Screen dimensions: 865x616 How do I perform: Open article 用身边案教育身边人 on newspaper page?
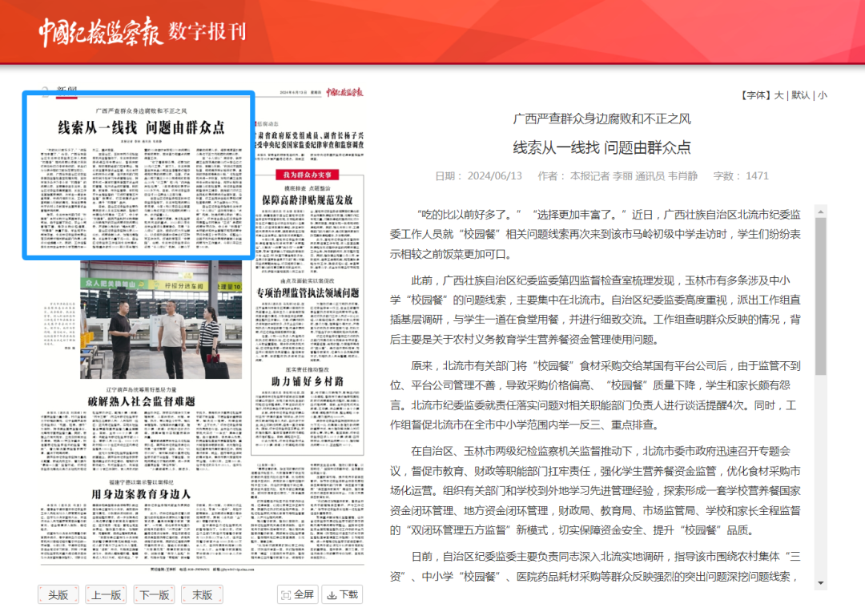(141, 494)
